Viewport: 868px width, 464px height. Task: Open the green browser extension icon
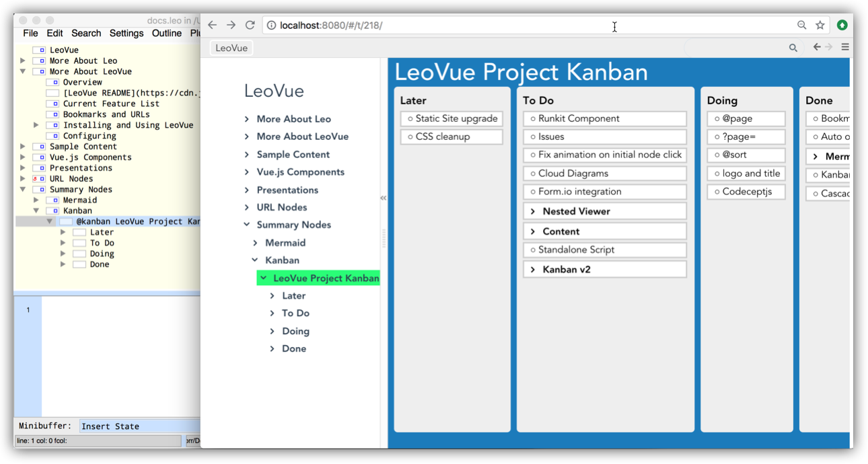(x=842, y=25)
